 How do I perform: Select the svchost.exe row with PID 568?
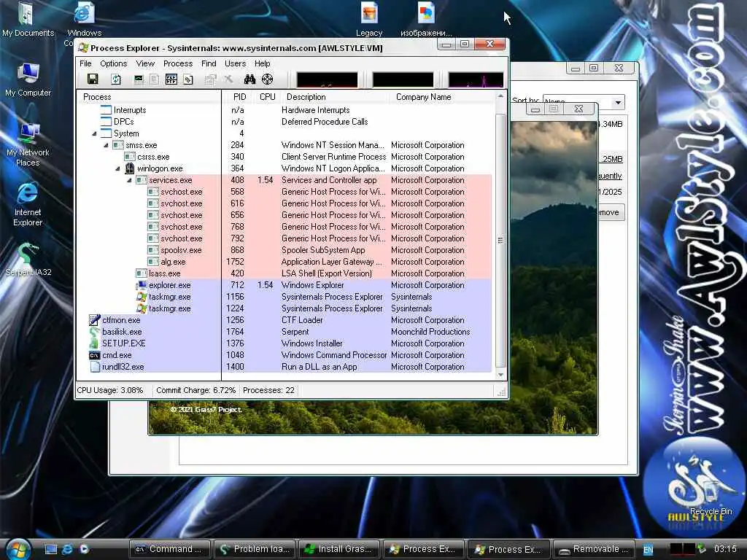[284, 192]
